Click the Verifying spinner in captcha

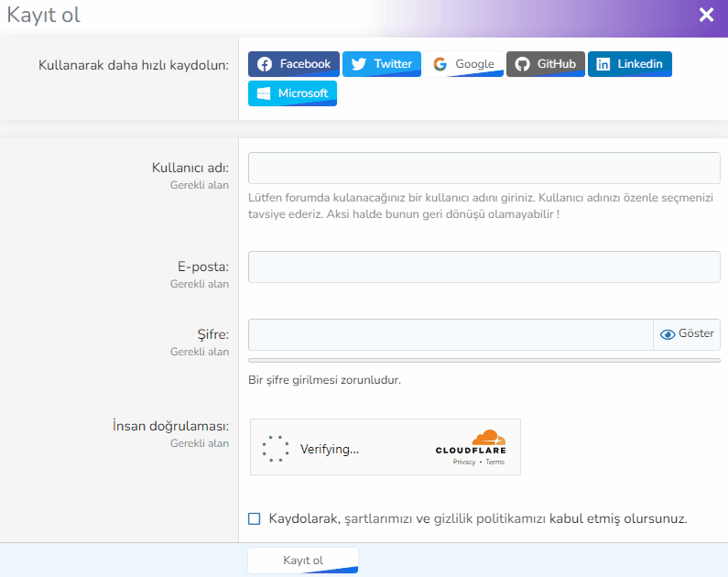(x=275, y=449)
